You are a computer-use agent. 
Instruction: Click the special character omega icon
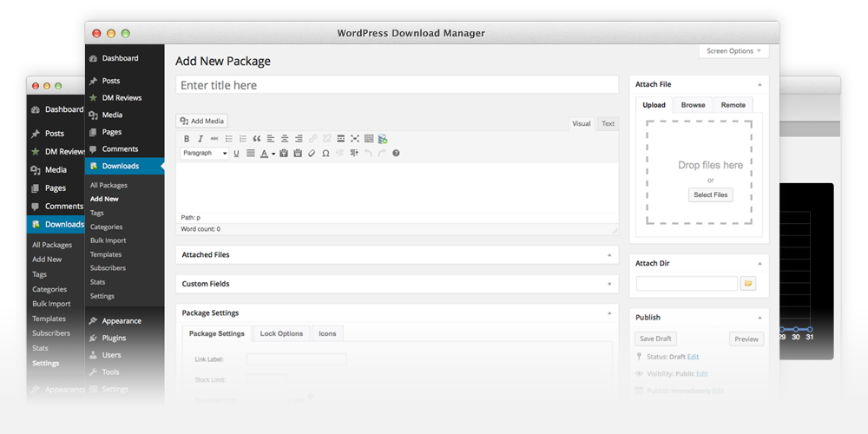click(325, 154)
